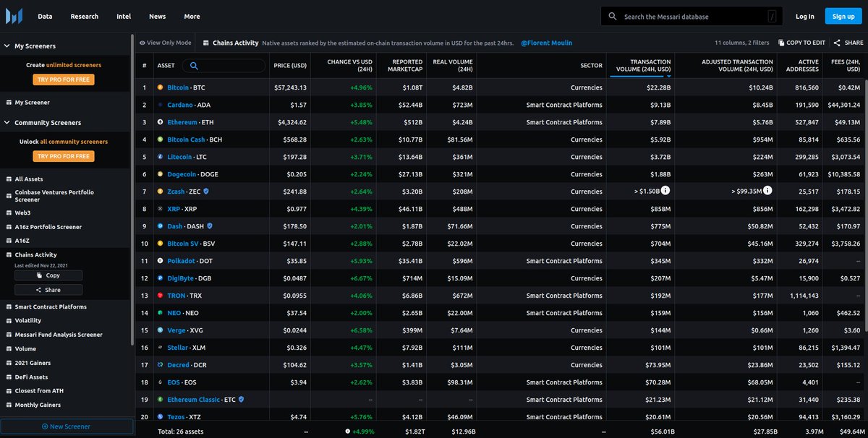Open the Messari logo home icon

(x=14, y=16)
